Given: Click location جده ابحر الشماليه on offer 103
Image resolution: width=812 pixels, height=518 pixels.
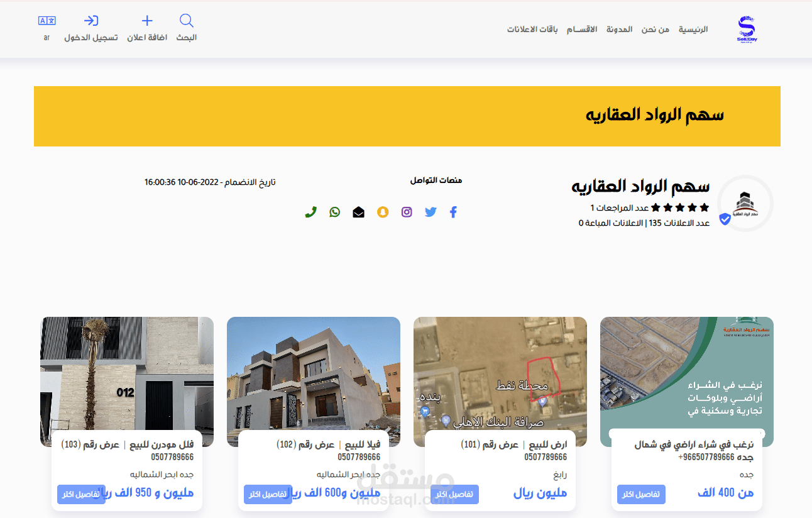Looking at the screenshot, I should pyautogui.click(x=162, y=475).
